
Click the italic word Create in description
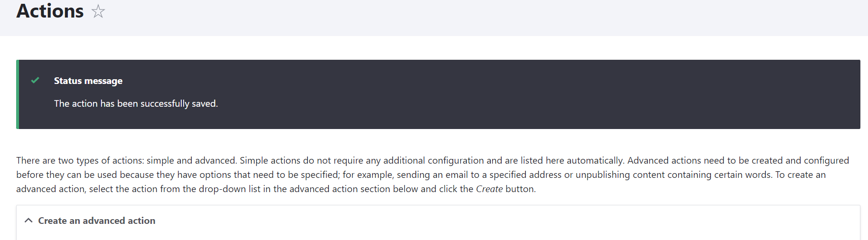coord(489,189)
